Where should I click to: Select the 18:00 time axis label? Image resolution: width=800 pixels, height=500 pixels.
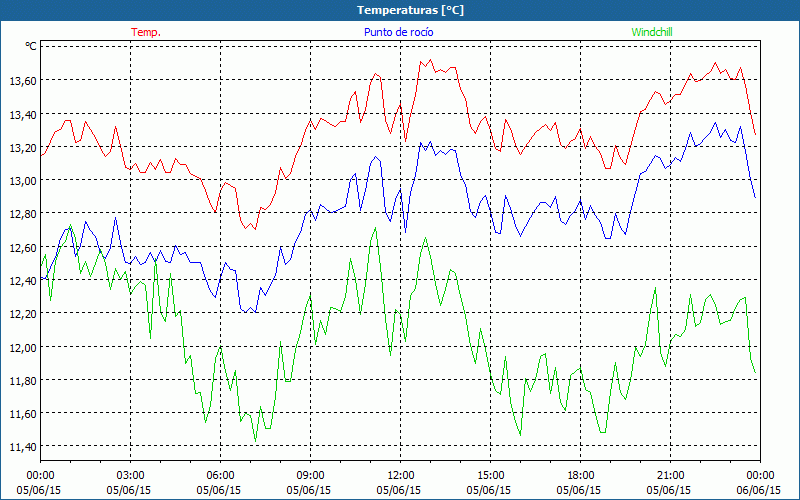(x=580, y=476)
